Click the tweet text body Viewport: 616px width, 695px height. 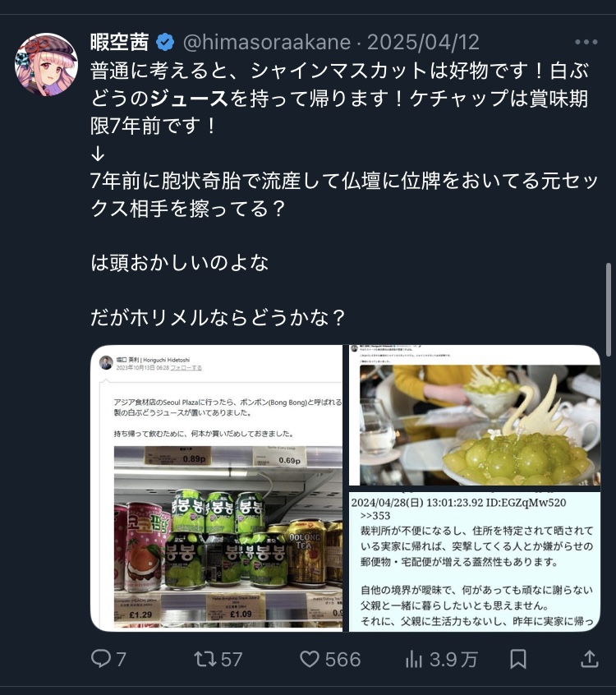point(343,194)
